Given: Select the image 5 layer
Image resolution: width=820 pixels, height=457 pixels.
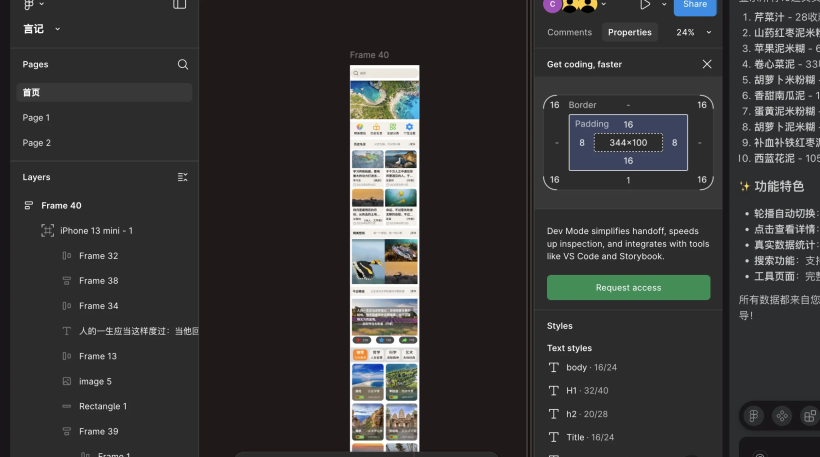Looking at the screenshot, I should tap(95, 381).
